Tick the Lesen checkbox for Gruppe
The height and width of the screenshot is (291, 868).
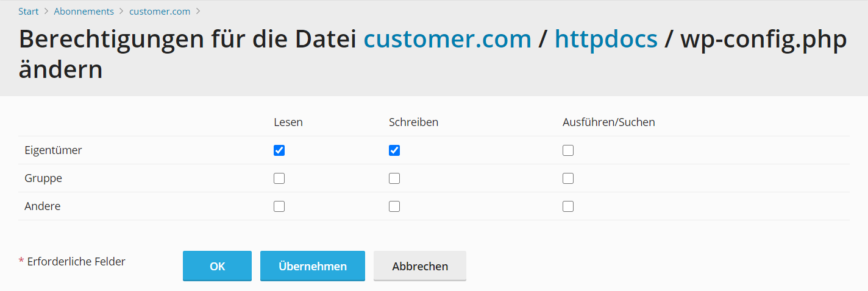[x=279, y=178]
